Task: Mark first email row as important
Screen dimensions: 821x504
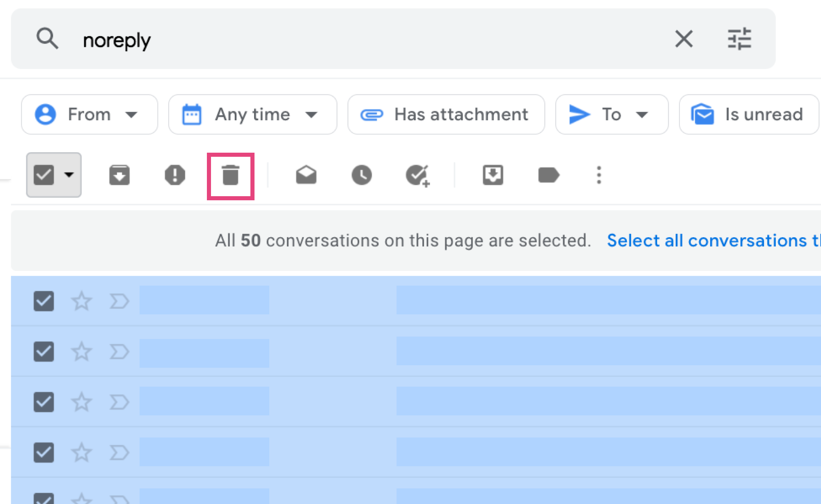Action: 119,301
